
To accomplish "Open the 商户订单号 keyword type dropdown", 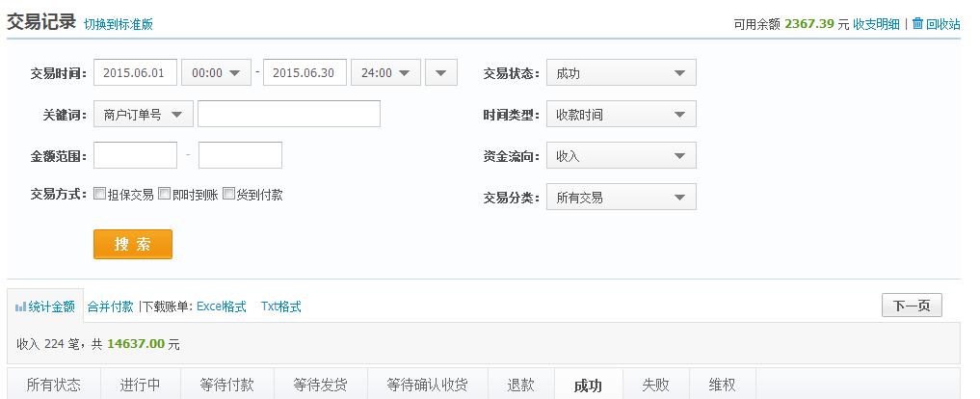I will (144, 114).
